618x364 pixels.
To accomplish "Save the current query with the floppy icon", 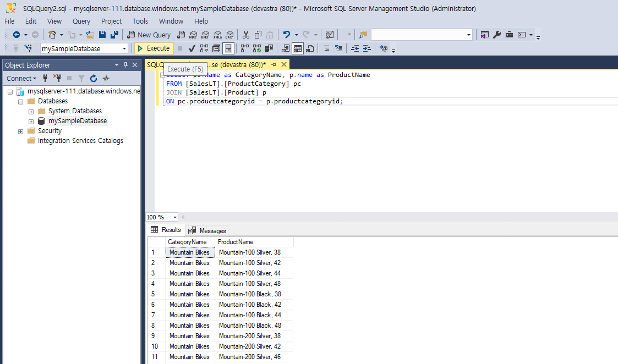I will point(102,35).
